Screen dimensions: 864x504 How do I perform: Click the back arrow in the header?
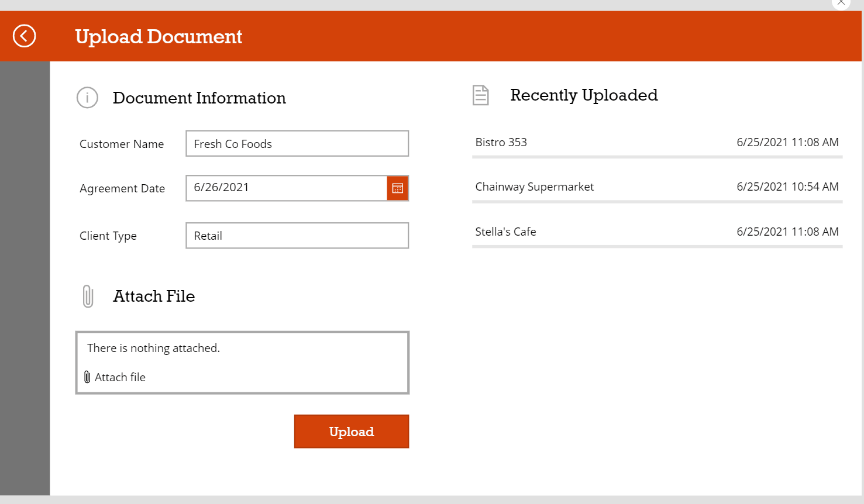click(x=24, y=36)
